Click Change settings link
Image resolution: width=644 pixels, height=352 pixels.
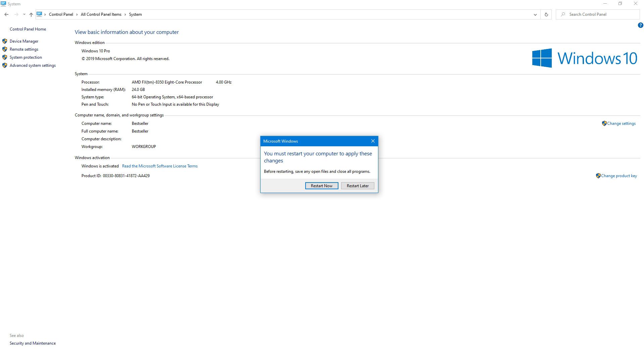point(621,123)
